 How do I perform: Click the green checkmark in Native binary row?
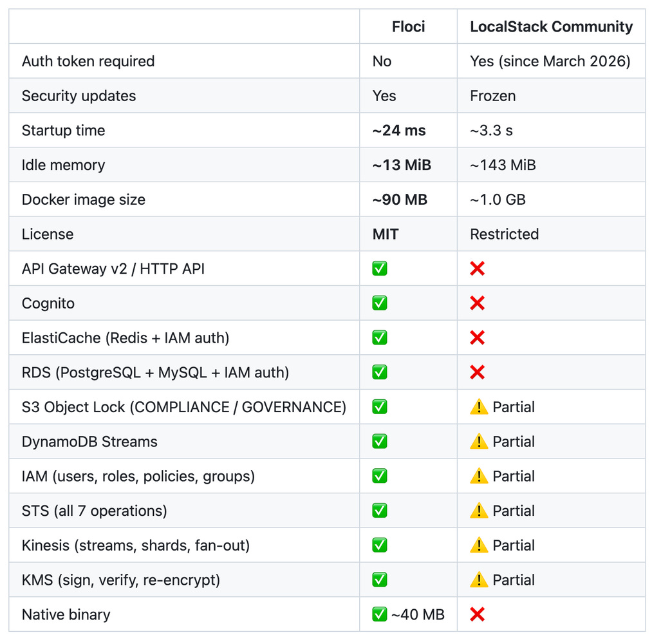pyautogui.click(x=380, y=614)
